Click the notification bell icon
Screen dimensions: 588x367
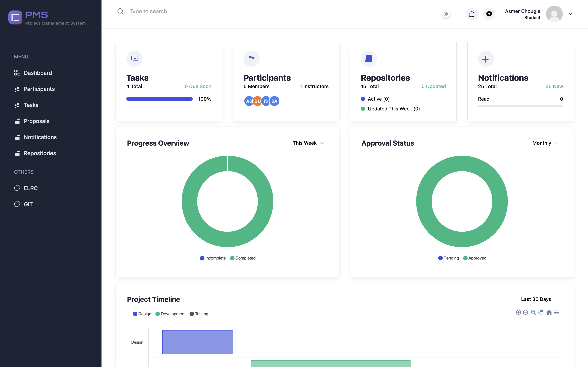tap(472, 14)
